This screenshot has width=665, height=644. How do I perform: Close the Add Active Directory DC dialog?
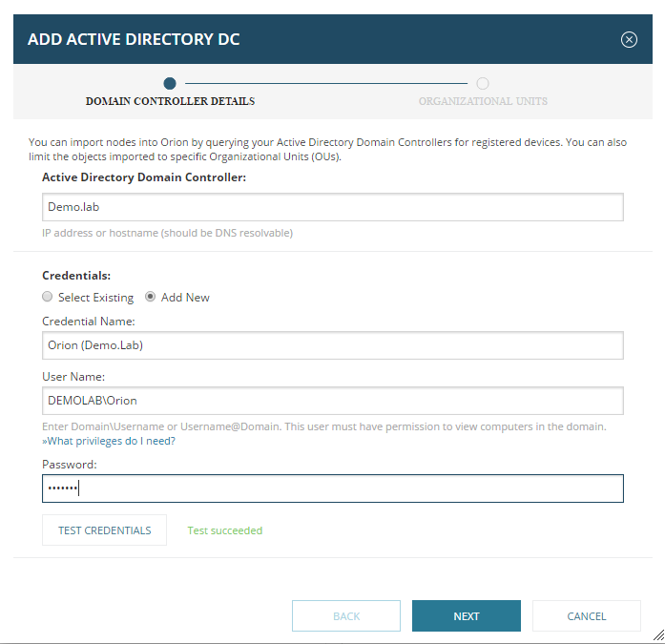[x=629, y=39]
